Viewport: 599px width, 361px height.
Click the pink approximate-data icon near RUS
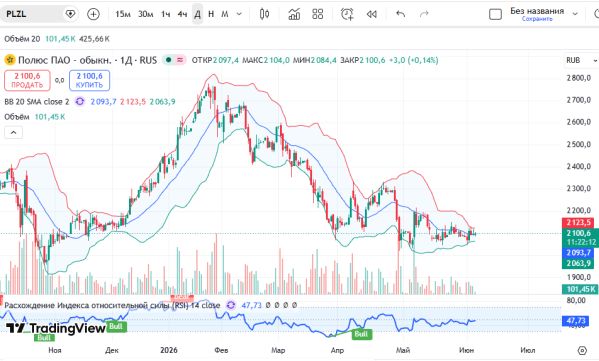click(180, 60)
